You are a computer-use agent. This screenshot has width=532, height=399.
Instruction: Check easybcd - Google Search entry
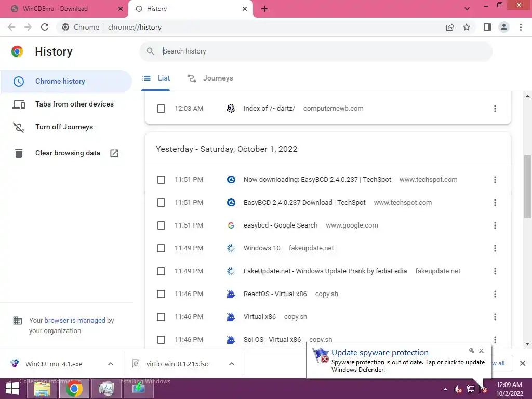[x=161, y=225]
